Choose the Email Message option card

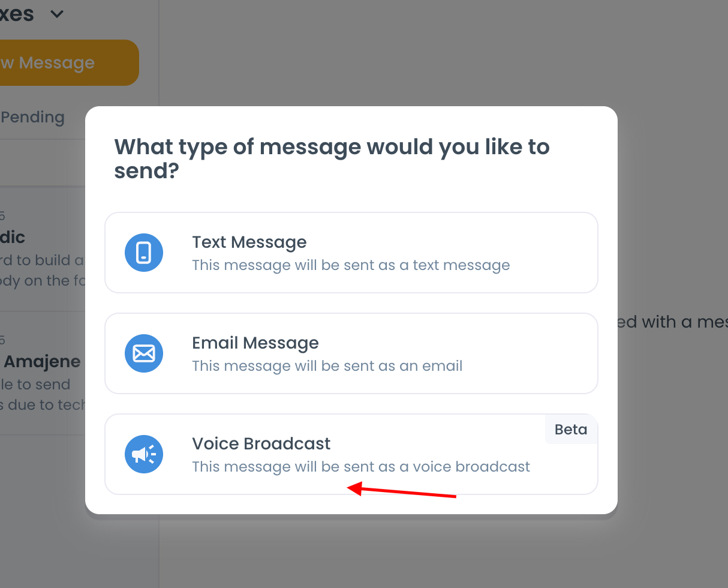click(x=351, y=353)
